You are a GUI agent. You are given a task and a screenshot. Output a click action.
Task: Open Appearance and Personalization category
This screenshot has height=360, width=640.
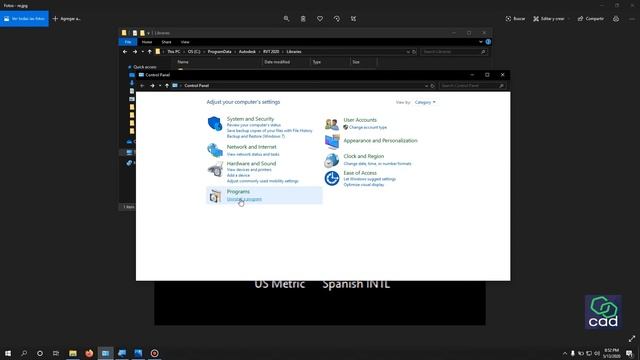pyautogui.click(x=380, y=140)
